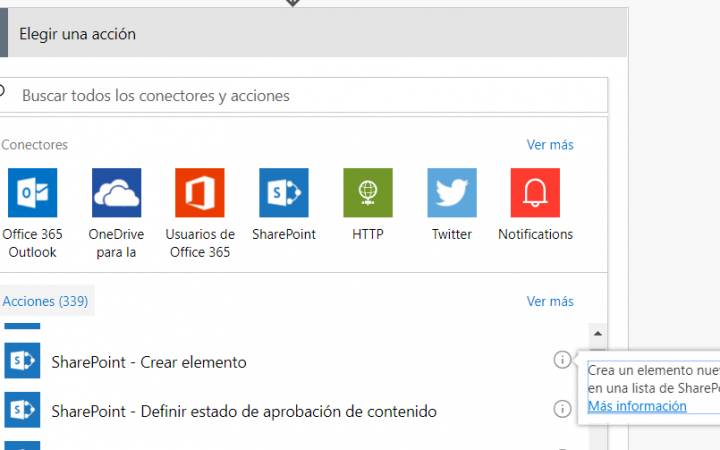Pick the Usuarios de Office 365 connector icon

pos(200,192)
